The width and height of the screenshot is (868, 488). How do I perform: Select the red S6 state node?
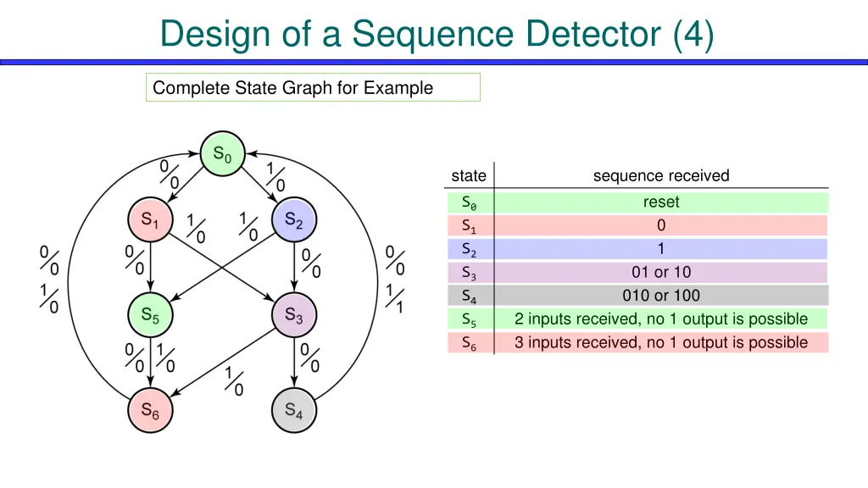151,410
